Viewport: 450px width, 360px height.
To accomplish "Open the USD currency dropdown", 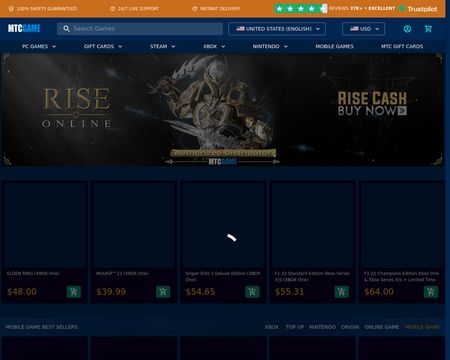I will 363,29.
